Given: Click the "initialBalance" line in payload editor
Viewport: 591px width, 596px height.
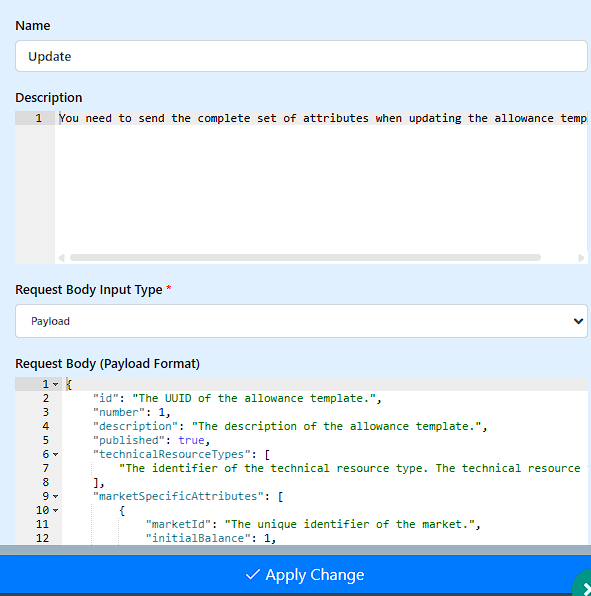Looking at the screenshot, I should (x=211, y=538).
